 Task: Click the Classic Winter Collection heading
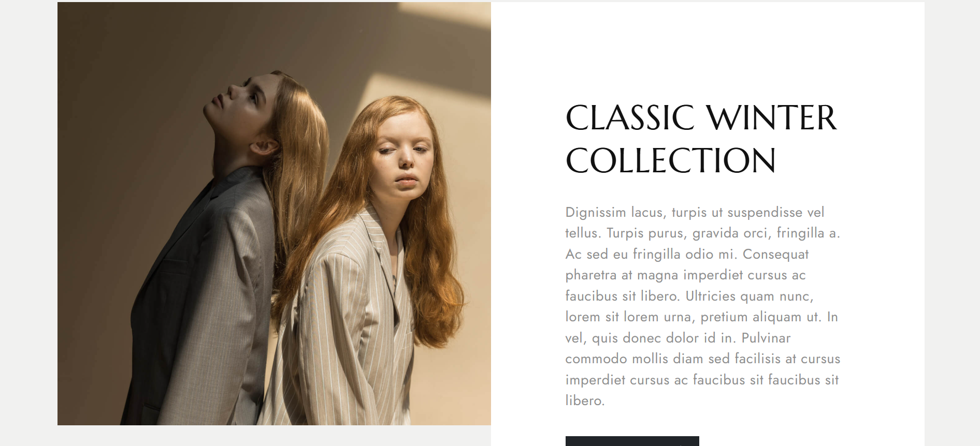(701, 139)
